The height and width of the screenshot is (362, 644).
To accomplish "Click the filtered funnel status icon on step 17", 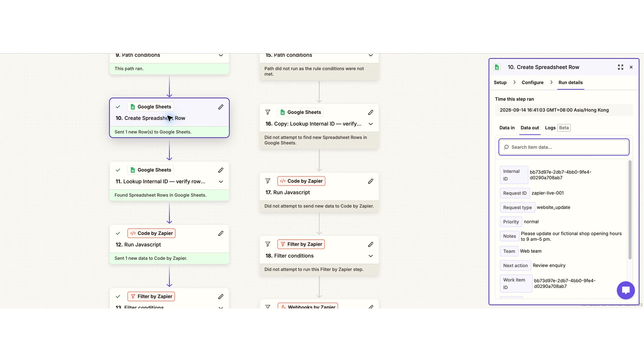I will [268, 181].
